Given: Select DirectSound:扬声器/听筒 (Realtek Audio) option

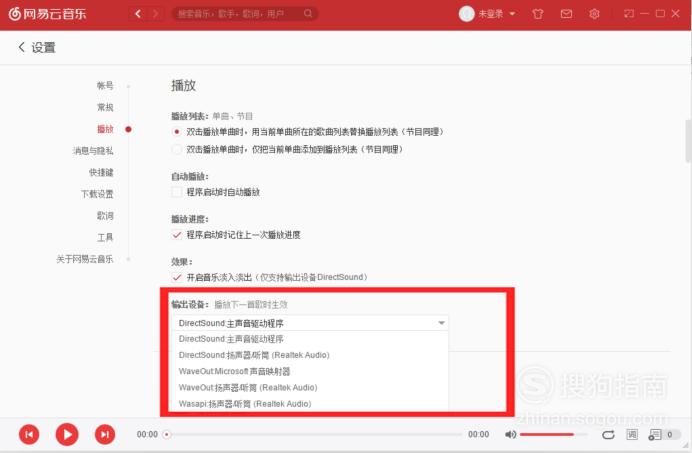Looking at the screenshot, I should click(310, 355).
